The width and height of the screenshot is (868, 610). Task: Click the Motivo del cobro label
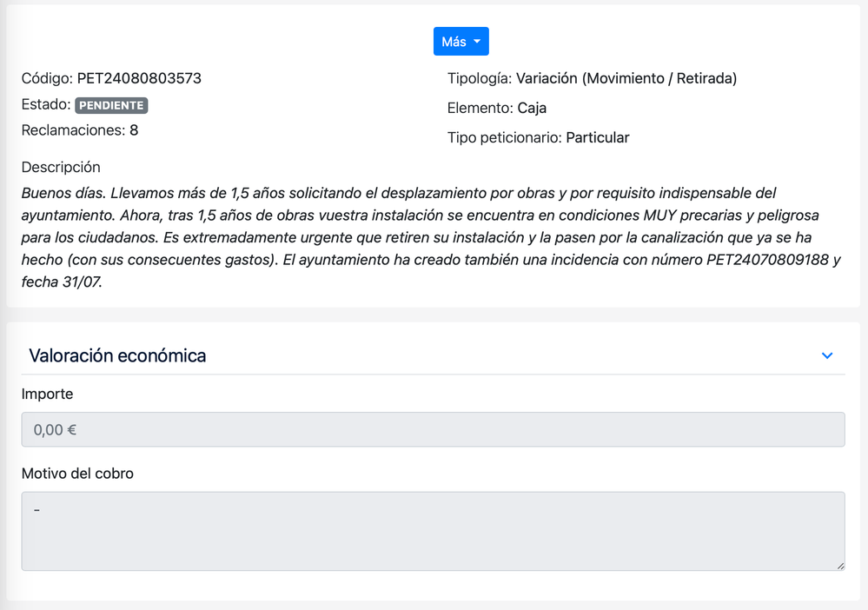pyautogui.click(x=77, y=474)
